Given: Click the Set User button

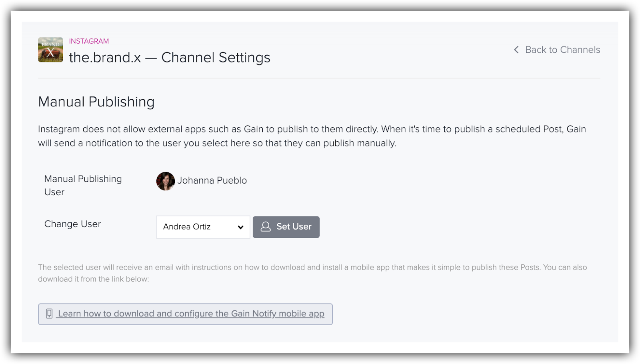Looking at the screenshot, I should tap(286, 227).
